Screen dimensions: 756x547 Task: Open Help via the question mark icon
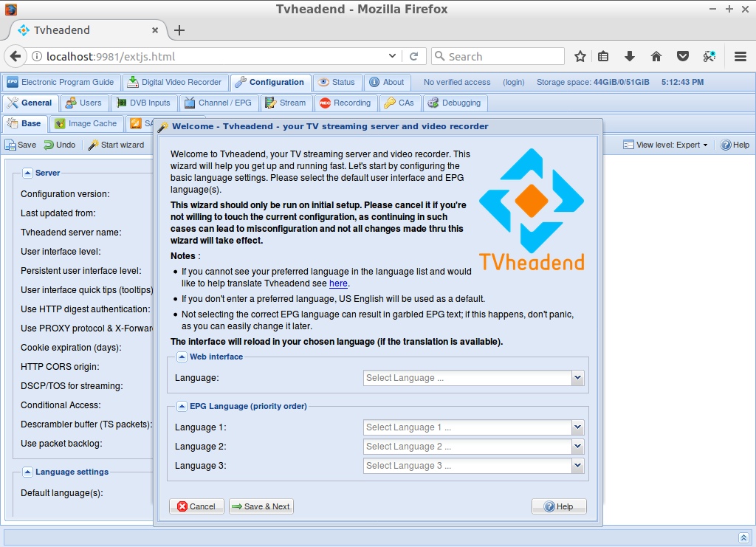(727, 145)
